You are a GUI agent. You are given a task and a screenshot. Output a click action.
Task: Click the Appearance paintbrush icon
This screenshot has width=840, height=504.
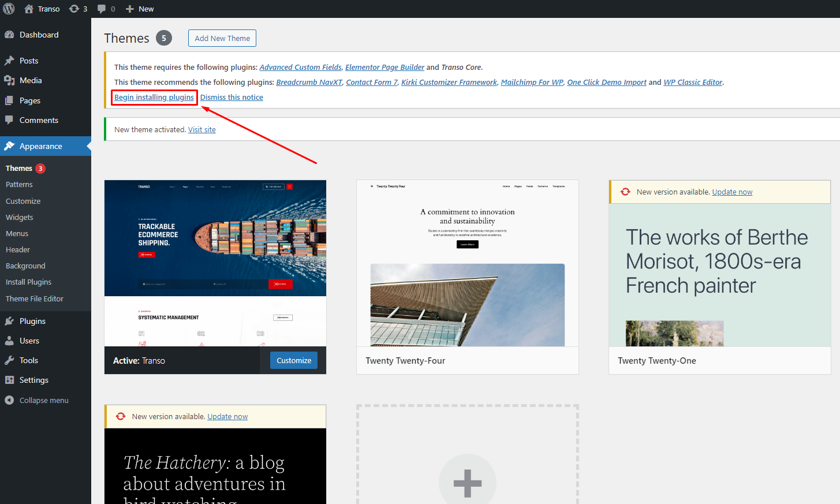[x=9, y=146]
